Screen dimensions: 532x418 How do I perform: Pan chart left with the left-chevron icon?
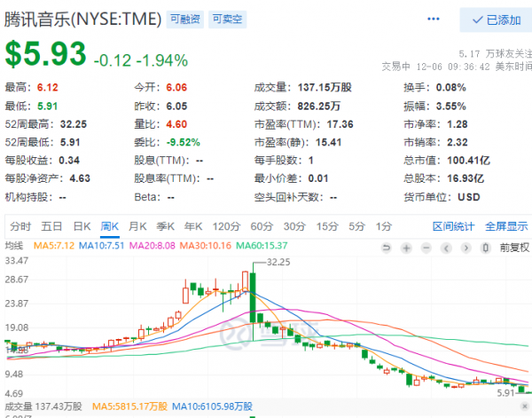pyautogui.click(x=446, y=248)
